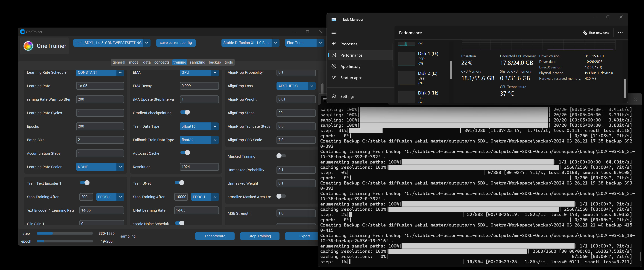644x270 pixels.
Task: Click the save current config button
Action: [x=176, y=43]
